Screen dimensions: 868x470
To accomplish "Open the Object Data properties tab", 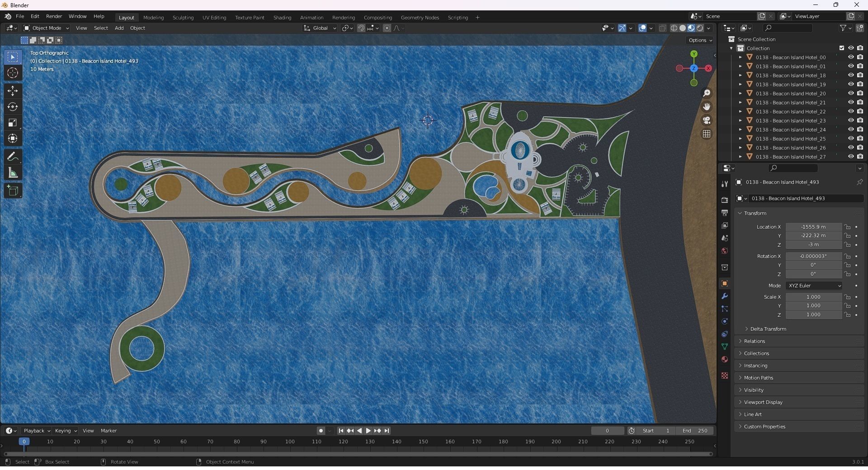I will 725,347.
